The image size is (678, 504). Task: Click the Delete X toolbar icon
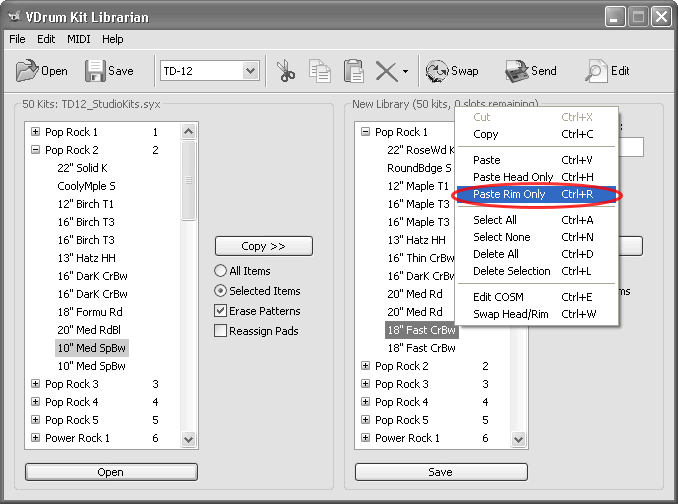click(x=385, y=71)
